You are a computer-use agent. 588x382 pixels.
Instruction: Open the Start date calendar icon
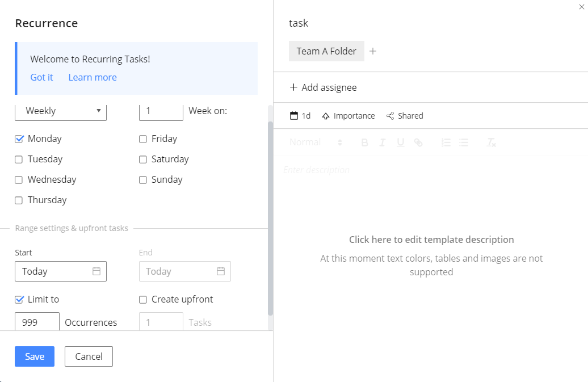point(96,271)
